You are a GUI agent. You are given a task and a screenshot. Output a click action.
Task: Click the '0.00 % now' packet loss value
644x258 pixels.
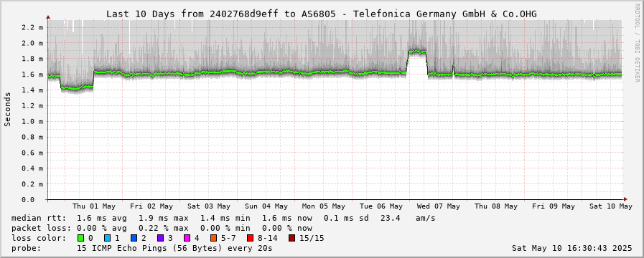(286, 228)
